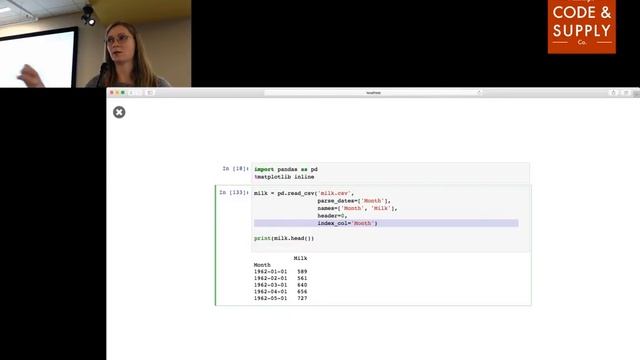This screenshot has width=640, height=360.
Task: Click the print(milk.head()) line
Action: pos(284,238)
